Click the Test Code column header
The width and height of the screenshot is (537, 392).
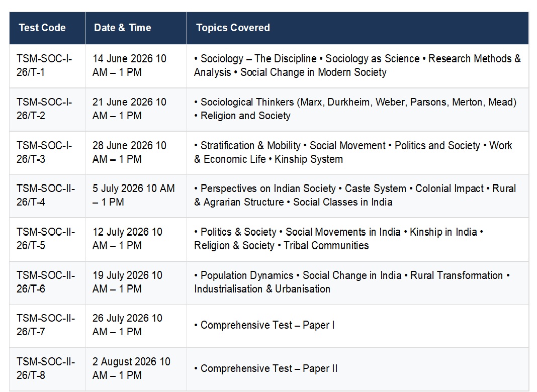click(x=42, y=28)
